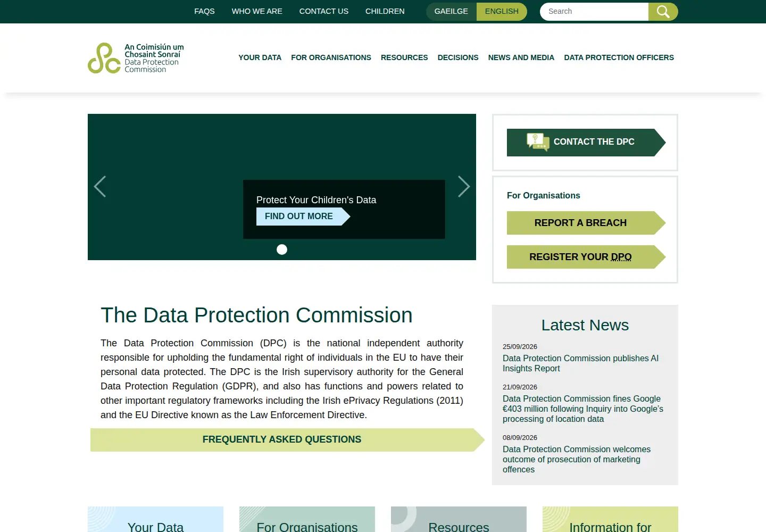Open the Decisions navigation item
The width and height of the screenshot is (766, 532).
click(x=458, y=57)
